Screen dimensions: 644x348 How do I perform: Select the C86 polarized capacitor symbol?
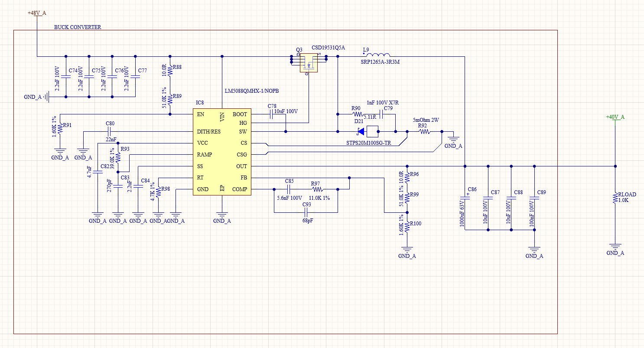(x=465, y=198)
